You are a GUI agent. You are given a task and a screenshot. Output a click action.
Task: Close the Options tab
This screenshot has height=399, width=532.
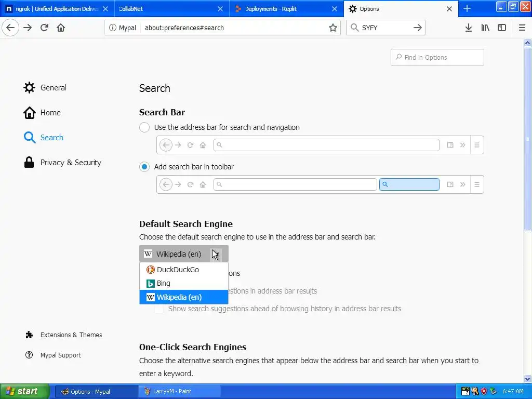[x=449, y=9]
